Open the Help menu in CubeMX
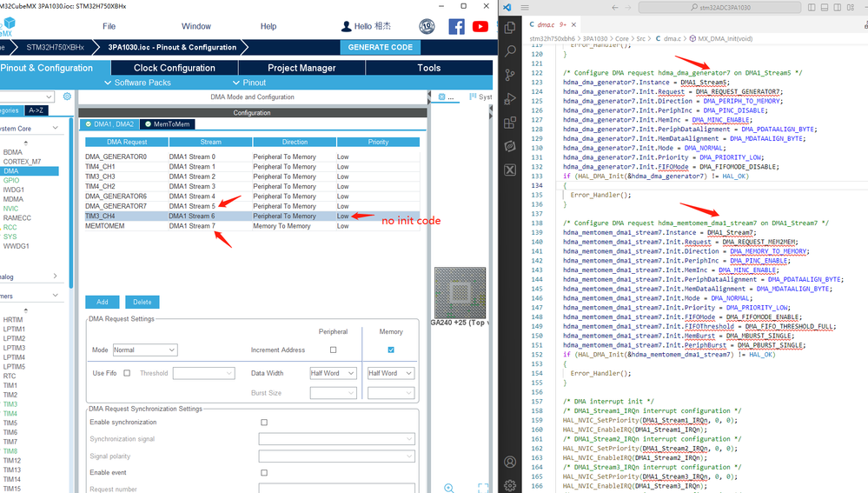Image resolution: width=868 pixels, height=493 pixels. [268, 26]
